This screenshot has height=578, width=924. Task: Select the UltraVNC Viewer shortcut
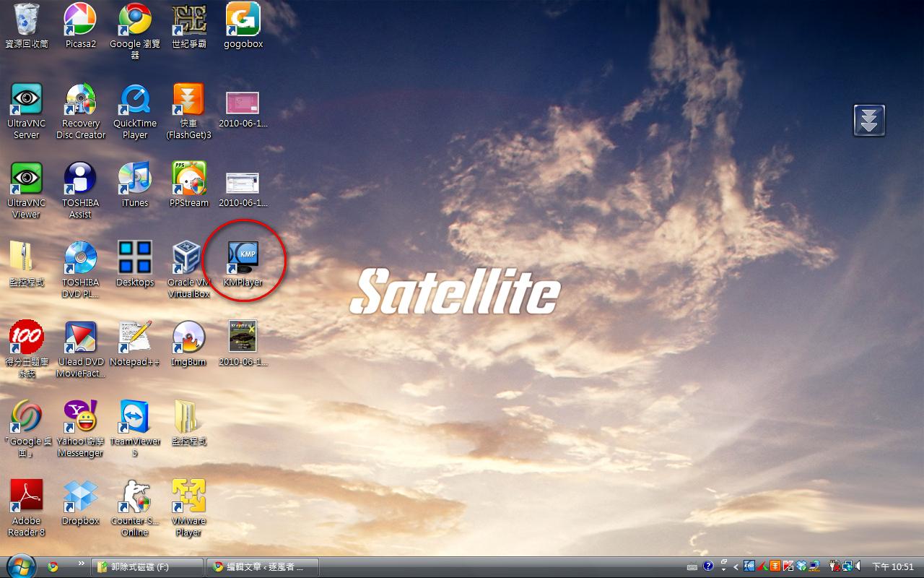click(x=27, y=191)
